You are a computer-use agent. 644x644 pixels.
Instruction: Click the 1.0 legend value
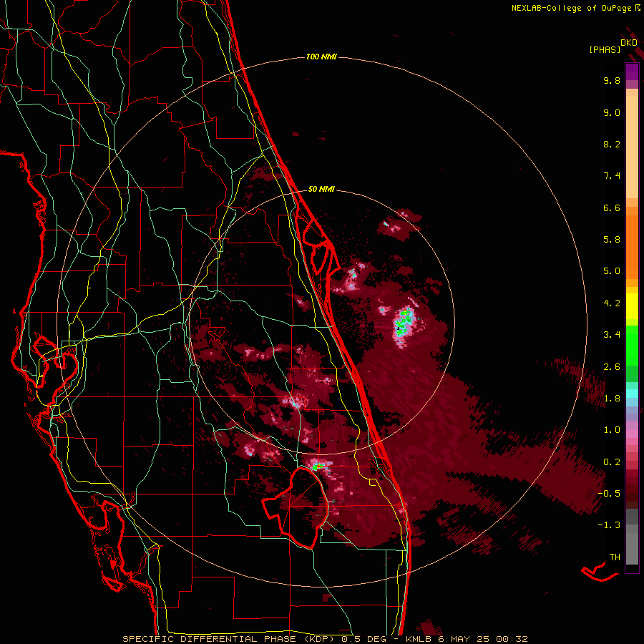[x=612, y=430]
